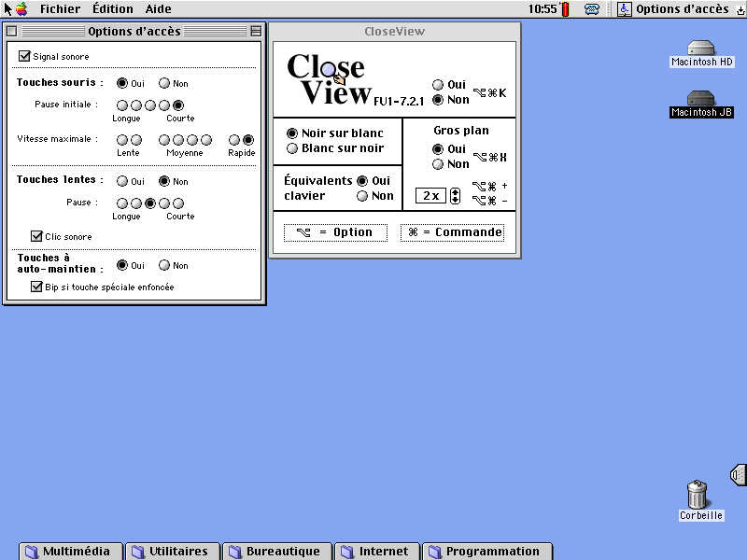Set Touches à auto-maintien to Non
Viewport: 747px width, 560px height.
(164, 265)
